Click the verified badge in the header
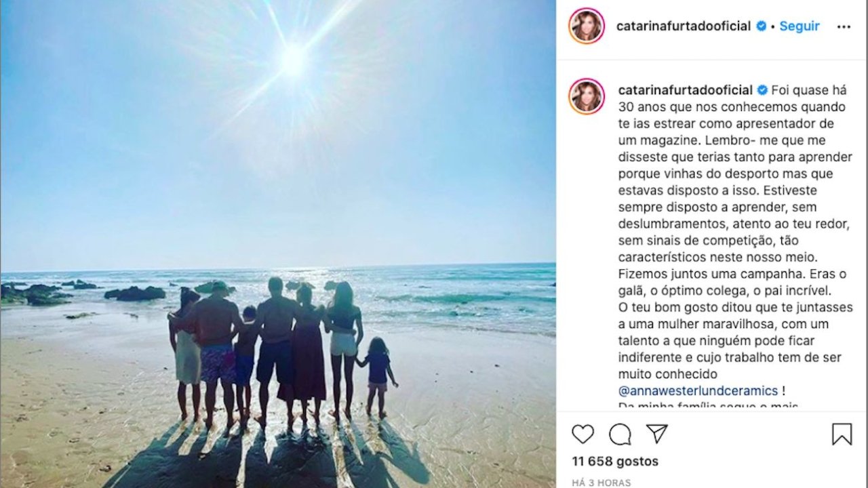This screenshot has width=868, height=488. (762, 26)
